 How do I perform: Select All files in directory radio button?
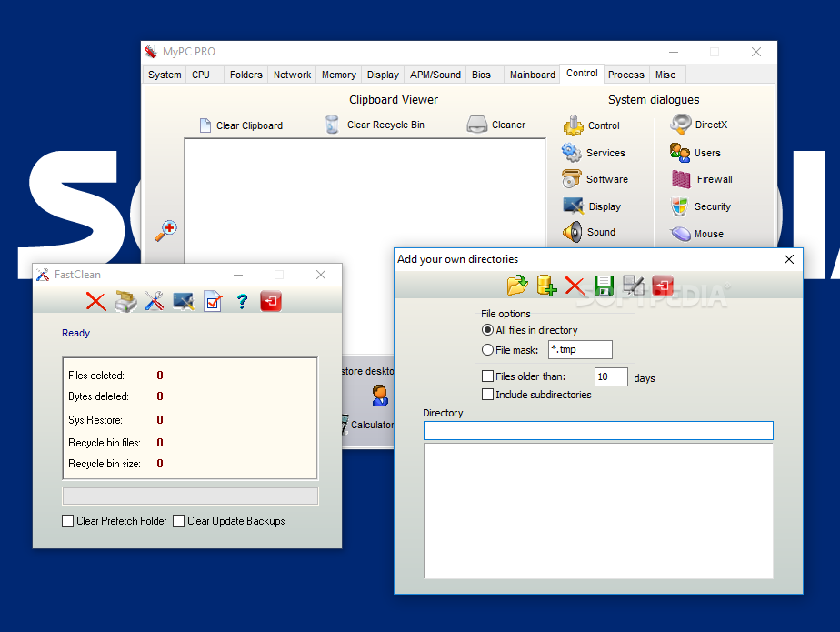click(487, 330)
